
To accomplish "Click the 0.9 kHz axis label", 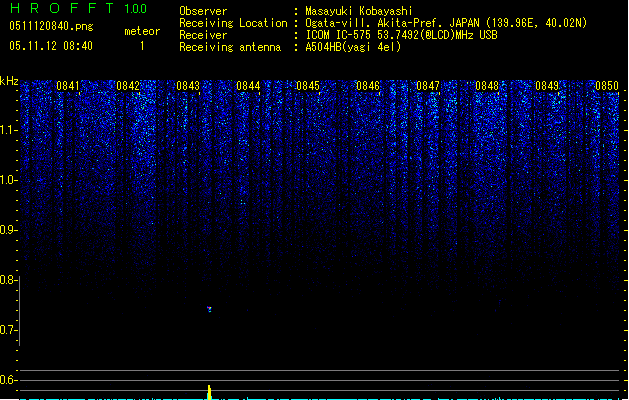I will (8, 230).
